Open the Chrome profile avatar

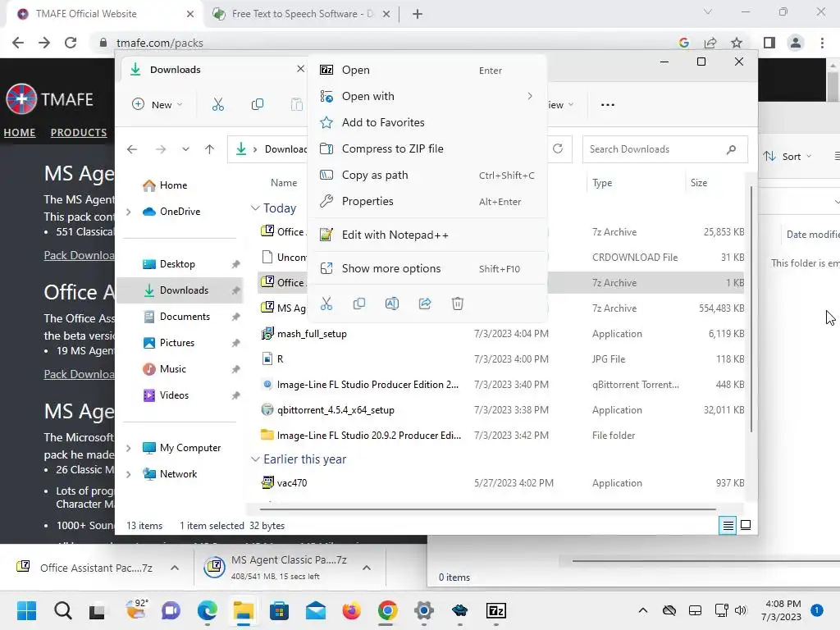pos(796,43)
